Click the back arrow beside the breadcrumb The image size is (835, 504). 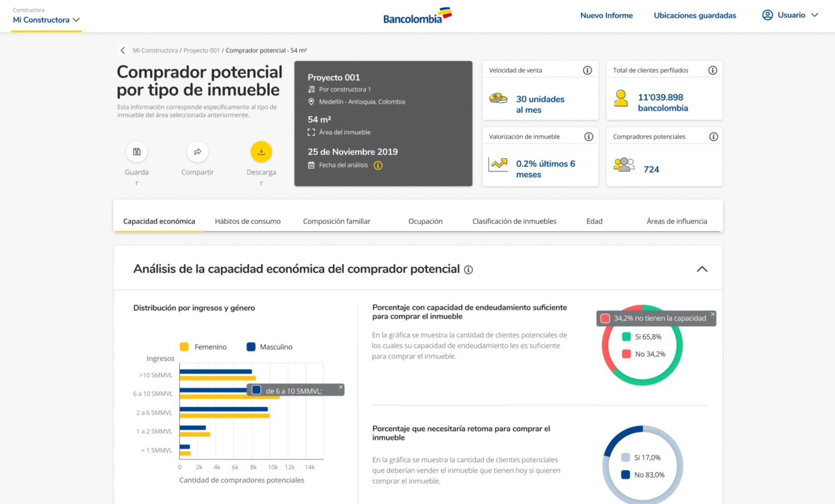click(x=123, y=50)
